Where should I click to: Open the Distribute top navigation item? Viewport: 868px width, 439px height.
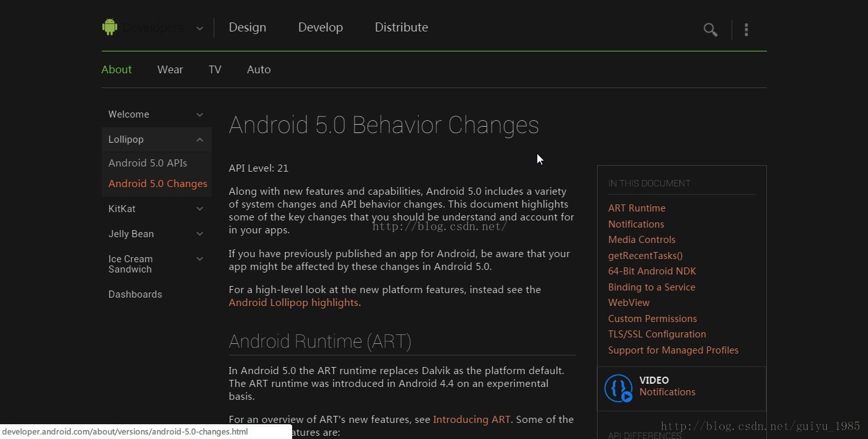[x=402, y=28]
